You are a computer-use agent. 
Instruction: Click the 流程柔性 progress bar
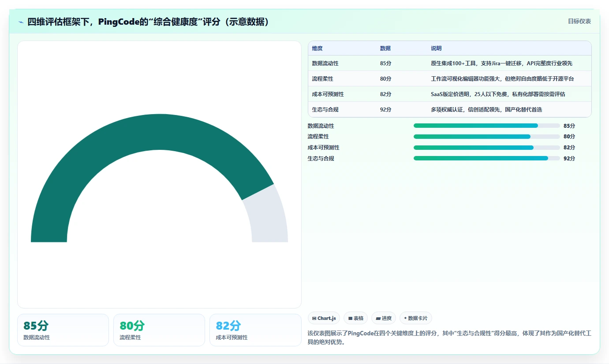point(487,137)
